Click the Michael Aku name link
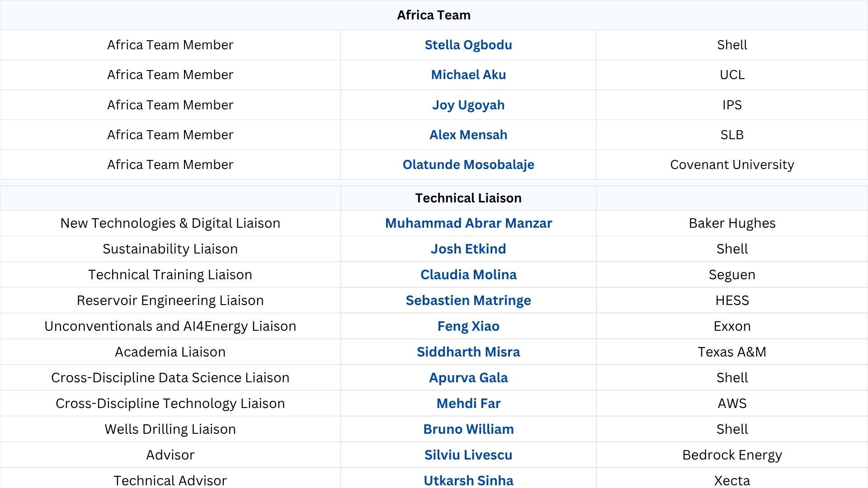 click(x=468, y=75)
